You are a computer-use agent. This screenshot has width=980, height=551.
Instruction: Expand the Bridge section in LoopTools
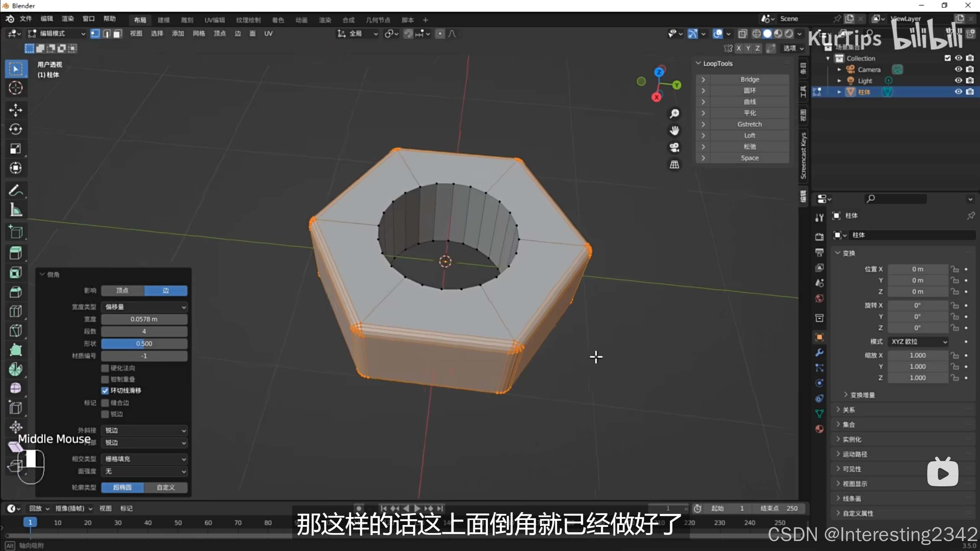tap(703, 80)
